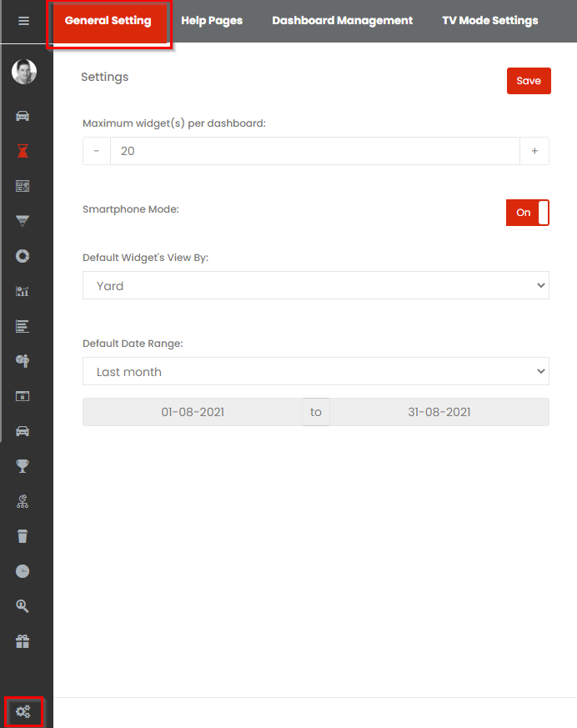Decrease maximum widgets with minus button
Screen dimensions: 577x728
coord(97,151)
